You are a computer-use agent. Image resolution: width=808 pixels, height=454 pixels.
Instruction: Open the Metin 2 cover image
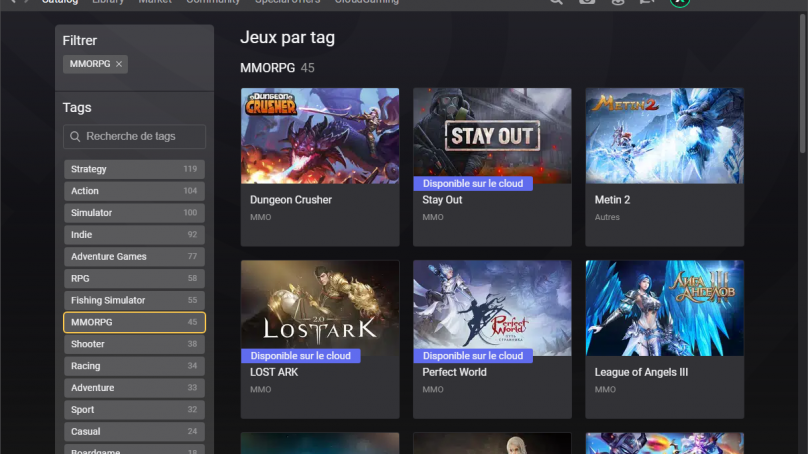point(665,136)
